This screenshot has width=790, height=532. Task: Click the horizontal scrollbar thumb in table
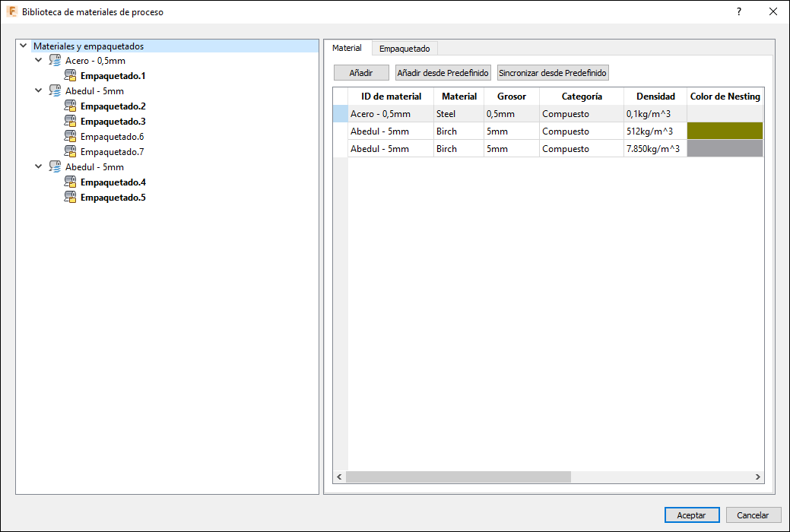(x=458, y=477)
